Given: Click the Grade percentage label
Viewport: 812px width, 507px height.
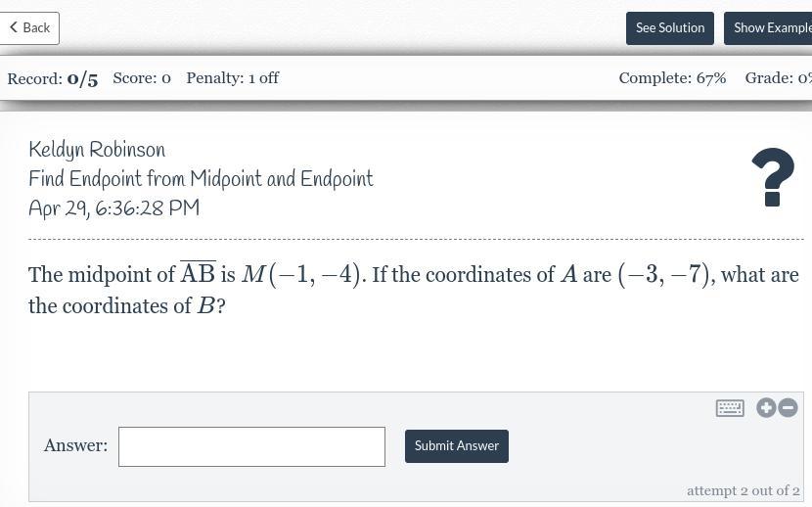Looking at the screenshot, I should pyautogui.click(x=778, y=78).
